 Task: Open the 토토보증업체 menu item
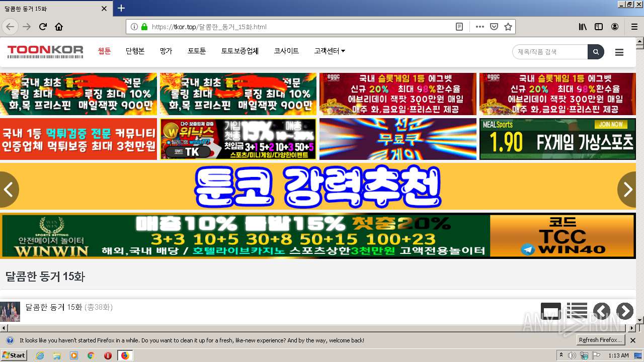coord(239,51)
